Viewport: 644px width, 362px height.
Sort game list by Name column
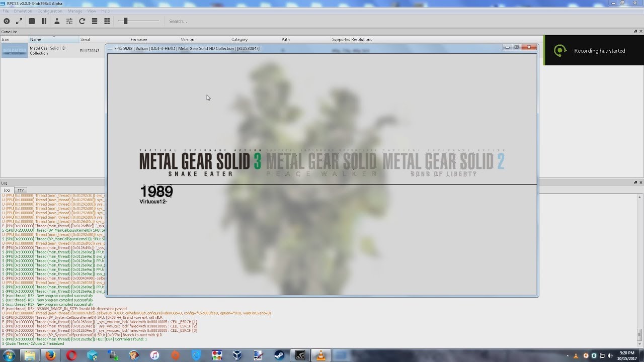(54, 39)
